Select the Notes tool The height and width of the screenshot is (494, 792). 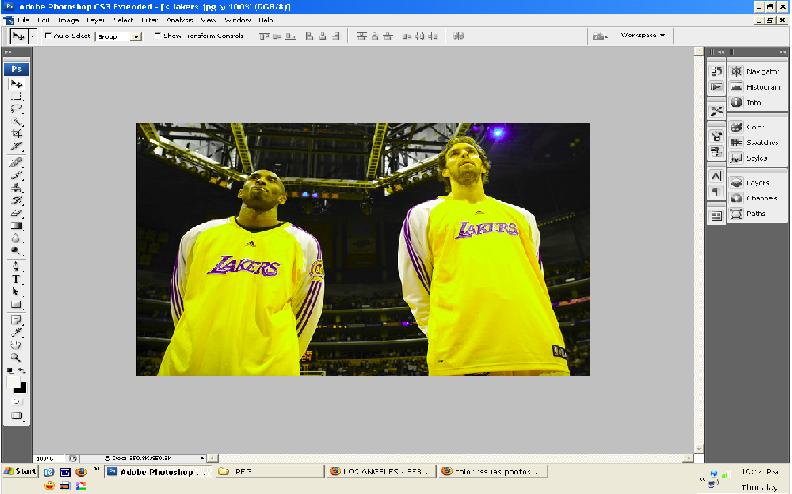pyautogui.click(x=16, y=320)
